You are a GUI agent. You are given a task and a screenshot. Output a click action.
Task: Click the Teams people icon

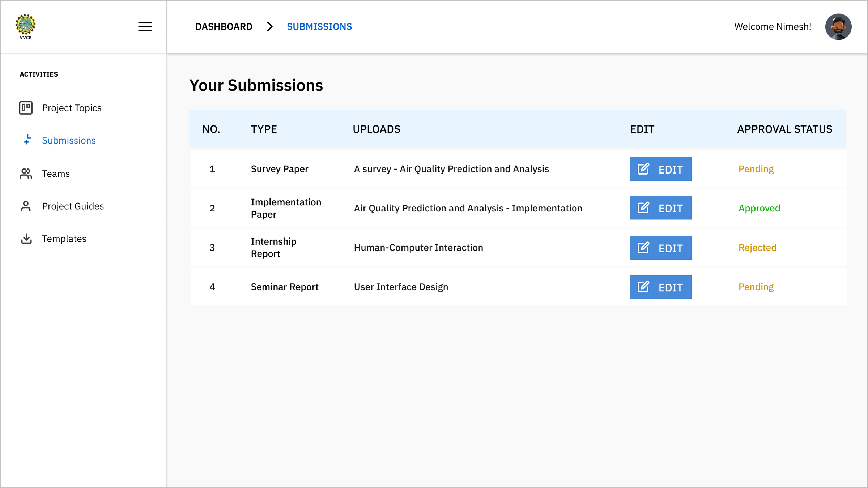(x=26, y=174)
